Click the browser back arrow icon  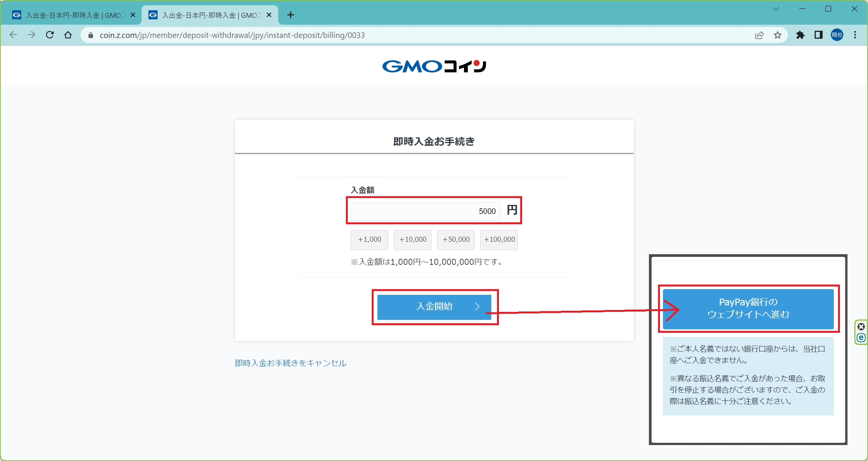coord(14,35)
